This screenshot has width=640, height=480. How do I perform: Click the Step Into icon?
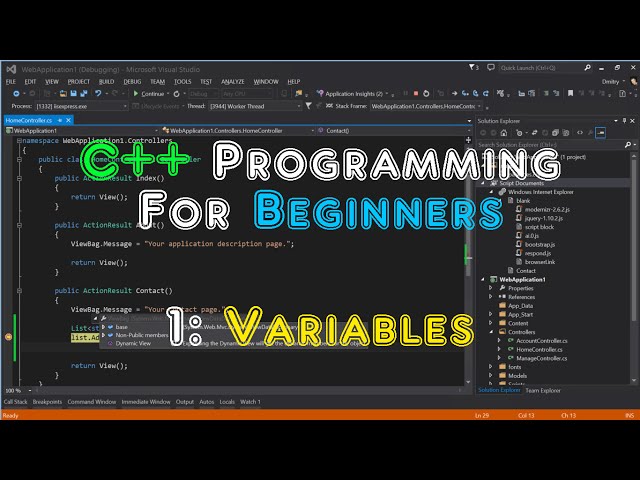point(465,93)
